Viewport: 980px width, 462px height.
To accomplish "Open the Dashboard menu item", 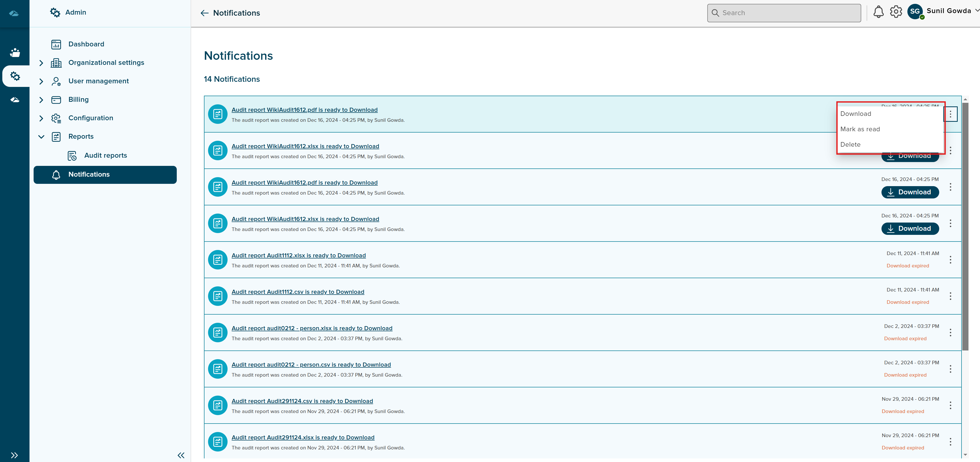I will click(x=86, y=44).
